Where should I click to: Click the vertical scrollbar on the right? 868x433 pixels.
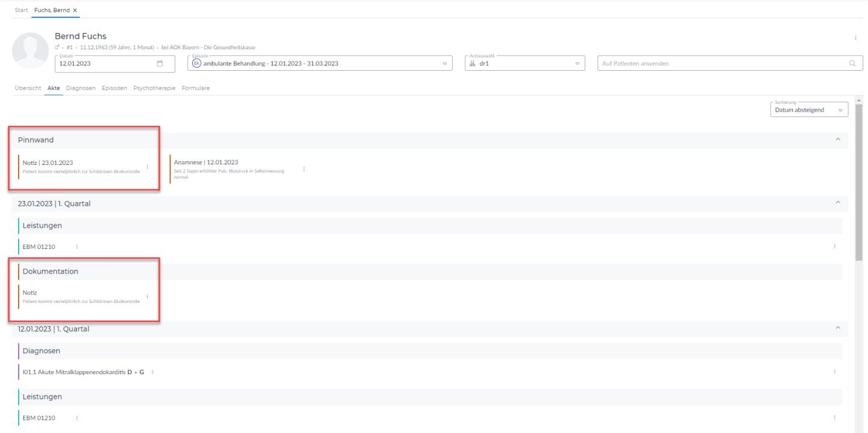coord(859,180)
